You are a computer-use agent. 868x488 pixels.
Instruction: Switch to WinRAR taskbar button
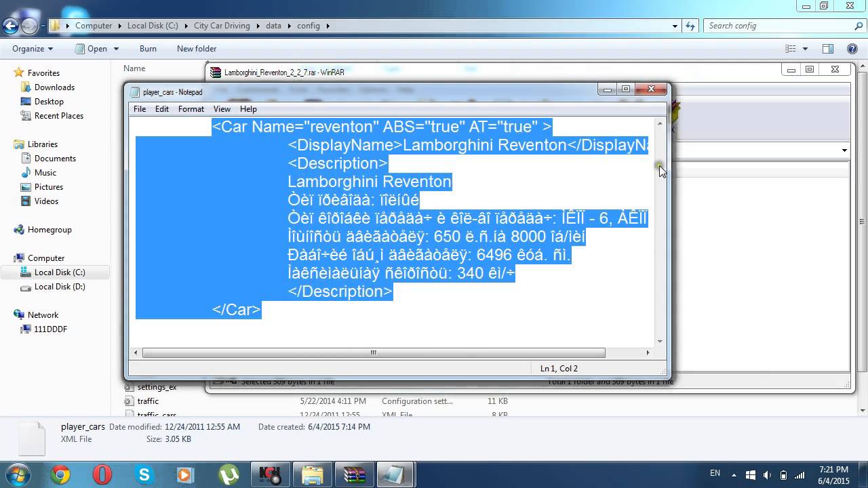tap(353, 475)
